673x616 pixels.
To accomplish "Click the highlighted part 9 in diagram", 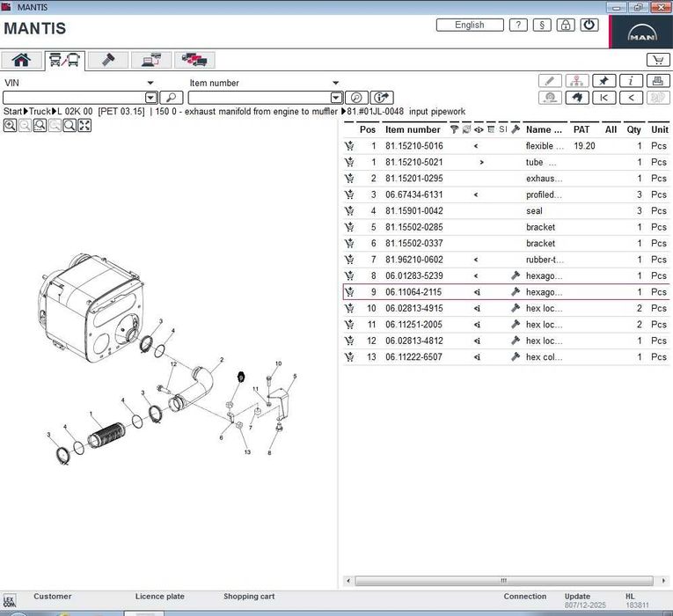I will [241, 377].
